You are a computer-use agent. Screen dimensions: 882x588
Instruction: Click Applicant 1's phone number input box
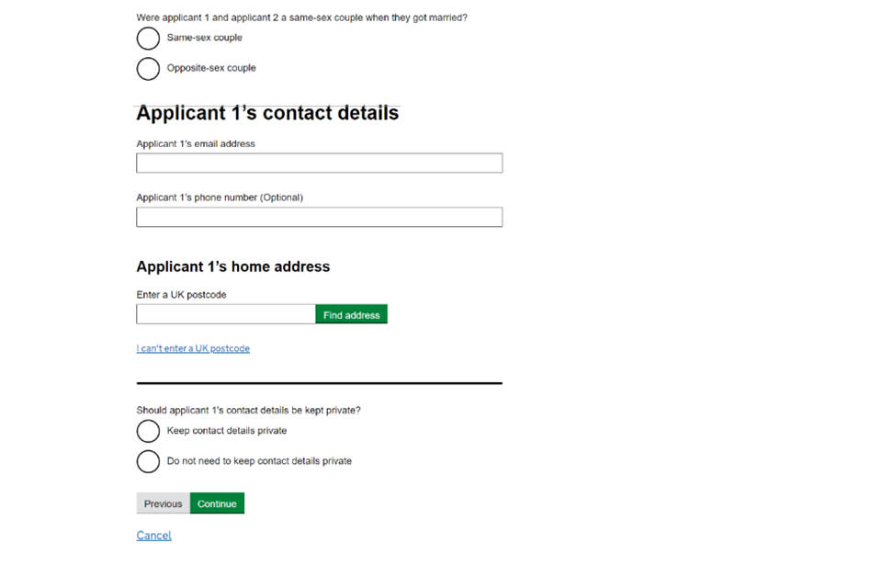[x=319, y=217]
